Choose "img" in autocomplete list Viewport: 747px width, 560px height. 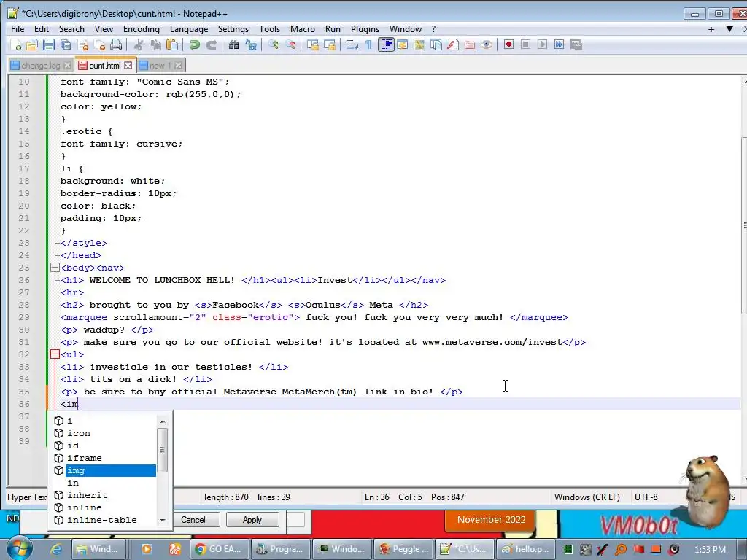click(x=105, y=470)
